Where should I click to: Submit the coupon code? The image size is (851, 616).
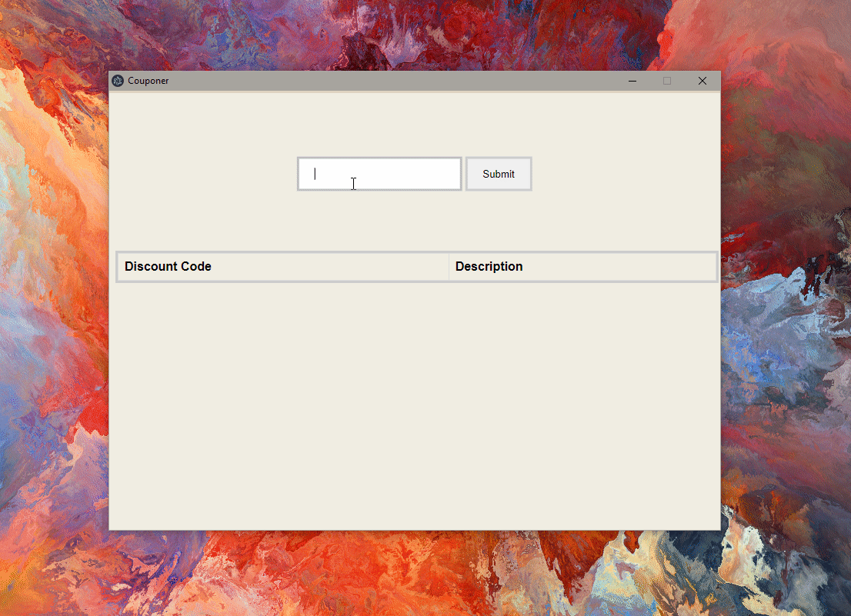click(499, 174)
